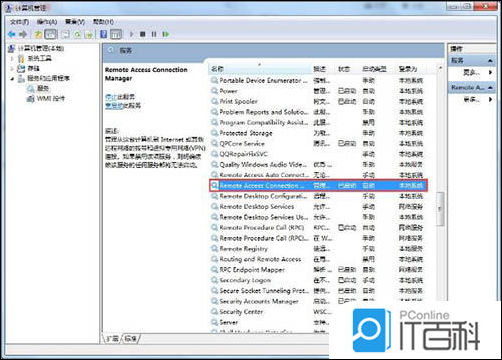Open the 文件(F) menu
The image size is (502, 360).
click(19, 22)
